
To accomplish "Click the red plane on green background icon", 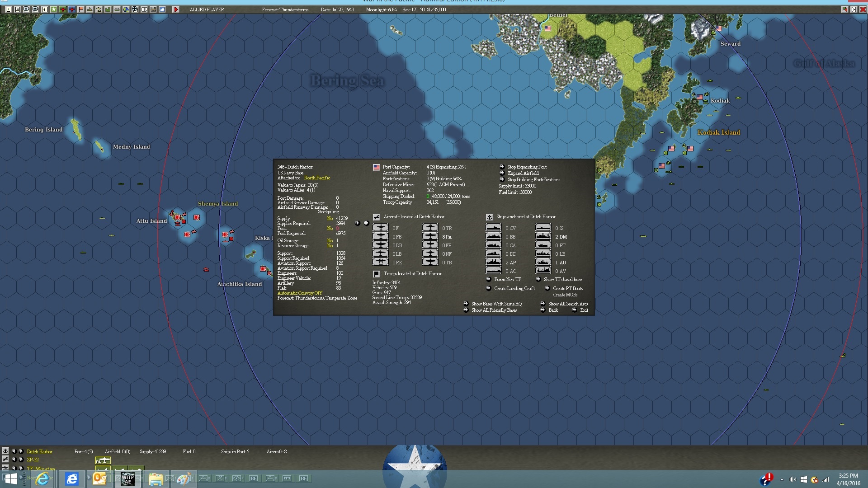I will click(63, 9).
